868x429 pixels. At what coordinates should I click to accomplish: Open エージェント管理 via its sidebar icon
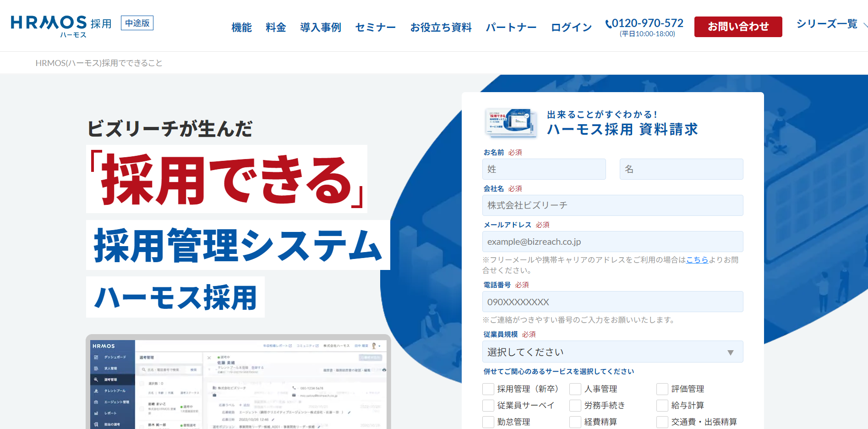click(96, 402)
